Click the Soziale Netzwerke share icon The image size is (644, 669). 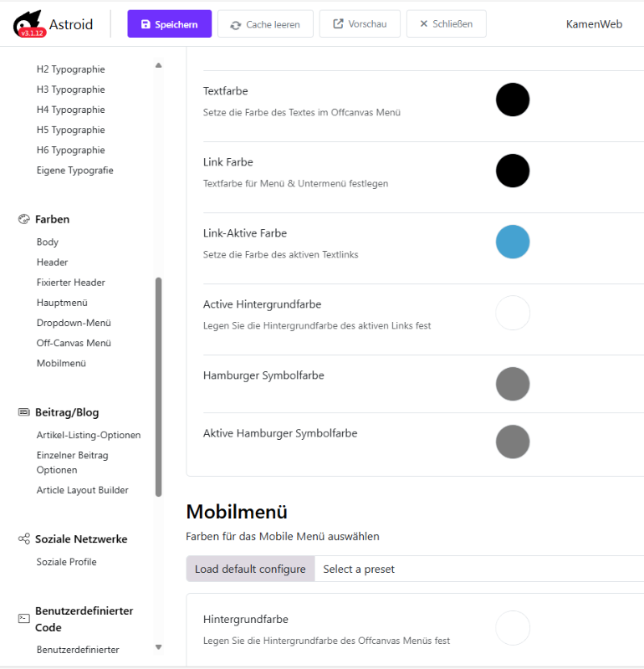pyautogui.click(x=24, y=539)
